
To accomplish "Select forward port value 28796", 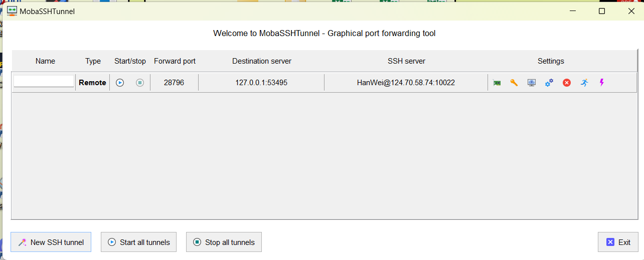I will [174, 83].
